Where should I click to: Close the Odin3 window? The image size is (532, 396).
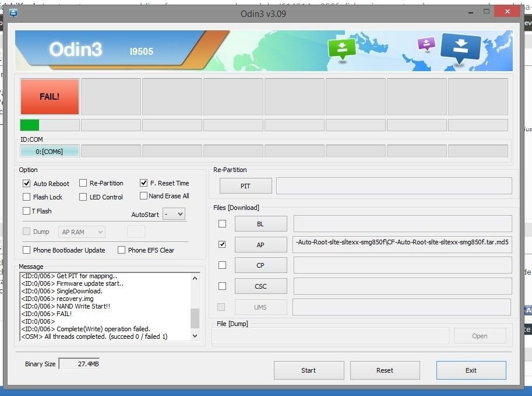507,12
